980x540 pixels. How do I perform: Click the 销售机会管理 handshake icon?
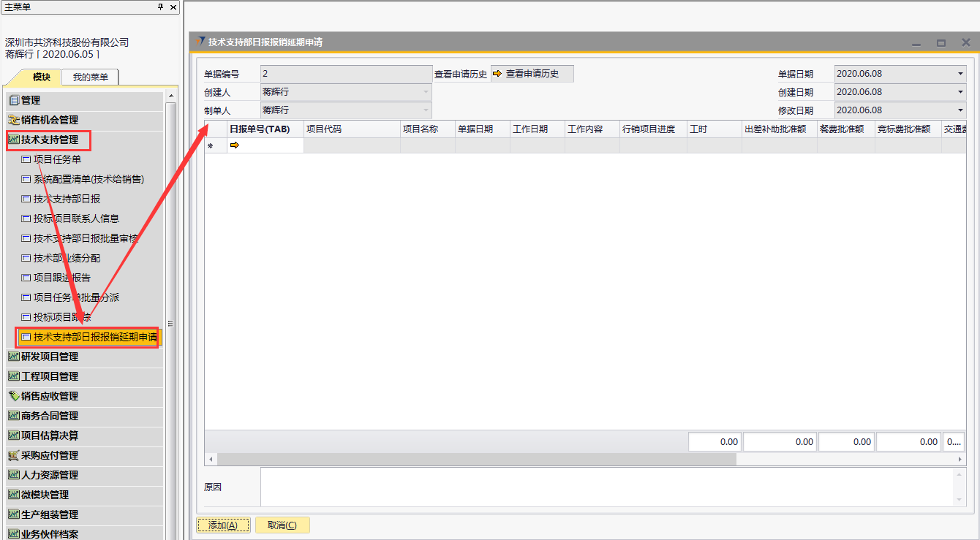[13, 120]
